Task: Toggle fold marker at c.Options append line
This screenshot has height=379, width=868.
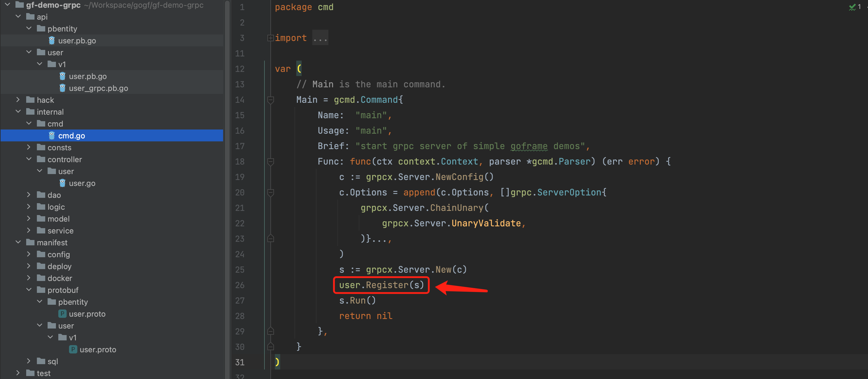Action: point(270,192)
